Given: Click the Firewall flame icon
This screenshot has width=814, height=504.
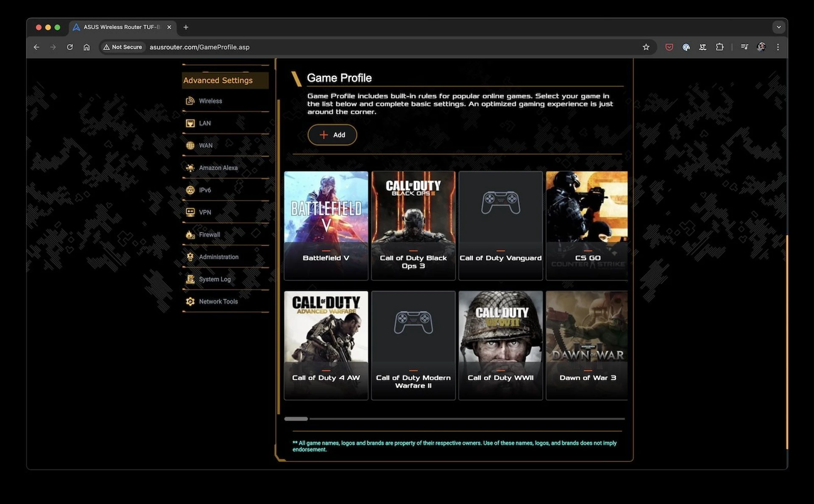Looking at the screenshot, I should pos(190,234).
